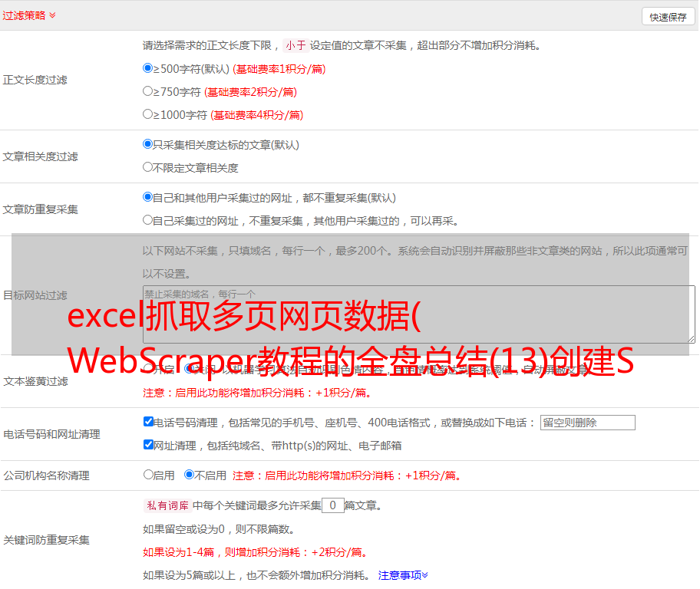Choose 只采集相关度达标的文章(默认) radio

coord(147,144)
